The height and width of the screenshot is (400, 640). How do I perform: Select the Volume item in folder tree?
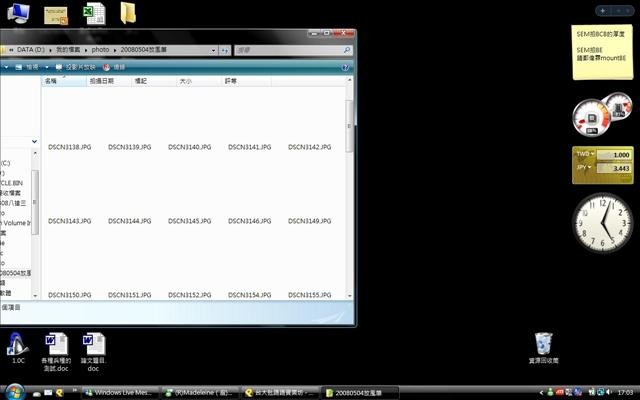pyautogui.click(x=15, y=223)
